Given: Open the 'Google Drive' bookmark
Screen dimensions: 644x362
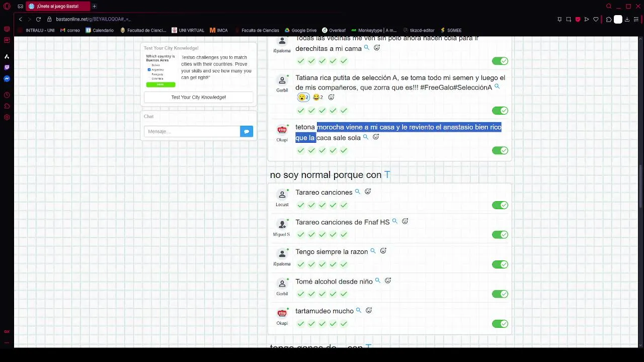Looking at the screenshot, I should [x=300, y=30].
